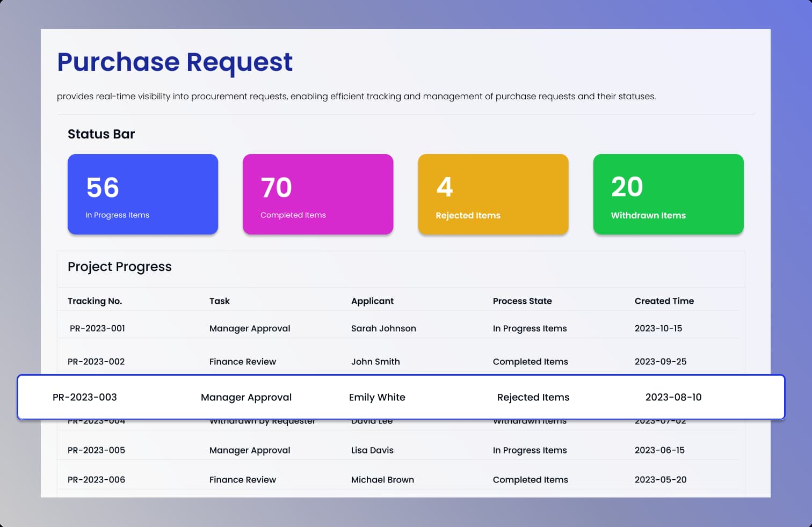Open tracking number PR-2023-001
This screenshot has height=527, width=812.
97,328
